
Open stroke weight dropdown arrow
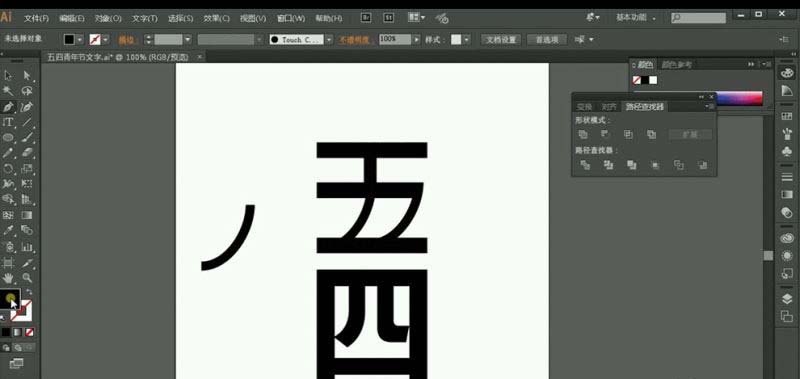click(x=187, y=39)
